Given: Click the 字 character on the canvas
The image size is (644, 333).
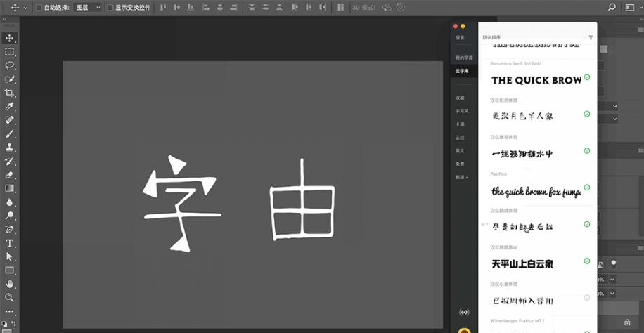Looking at the screenshot, I should [x=181, y=204].
